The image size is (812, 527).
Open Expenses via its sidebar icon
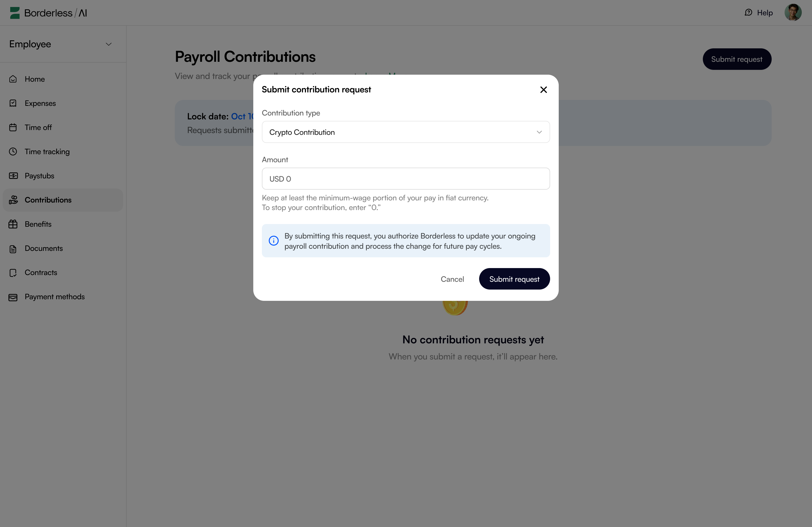13,103
